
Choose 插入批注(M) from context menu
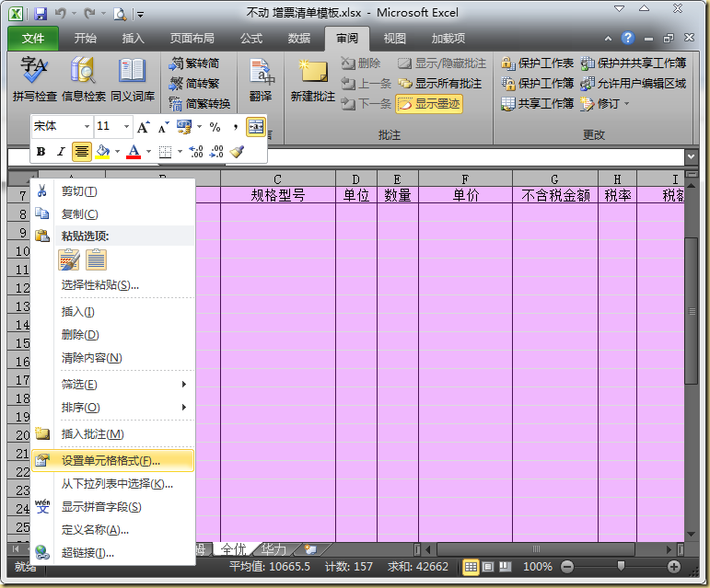[x=113, y=434]
